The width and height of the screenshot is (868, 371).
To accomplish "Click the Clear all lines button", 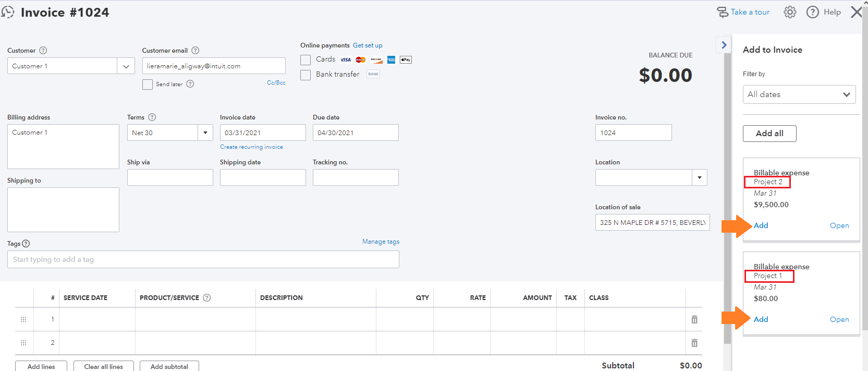I will [x=104, y=366].
